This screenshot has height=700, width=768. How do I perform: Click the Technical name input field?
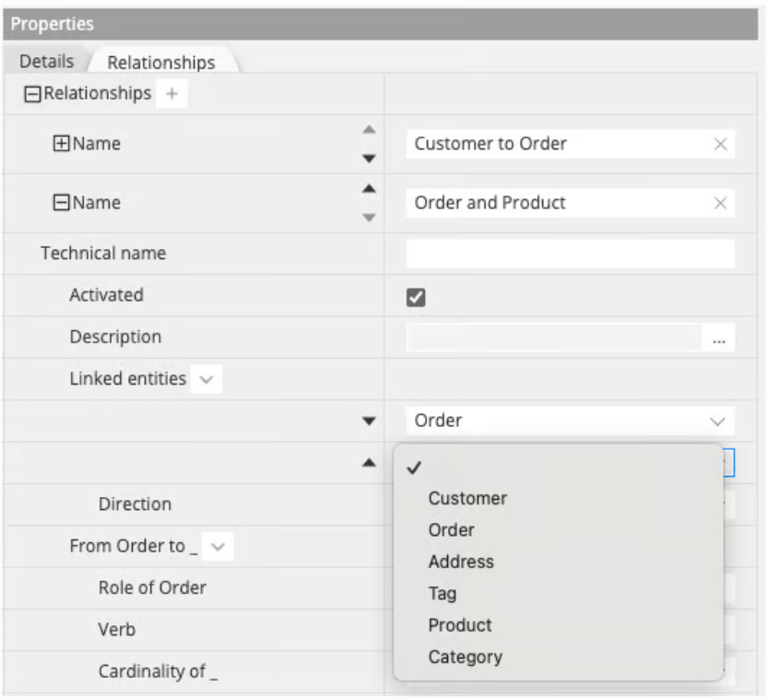click(x=570, y=254)
